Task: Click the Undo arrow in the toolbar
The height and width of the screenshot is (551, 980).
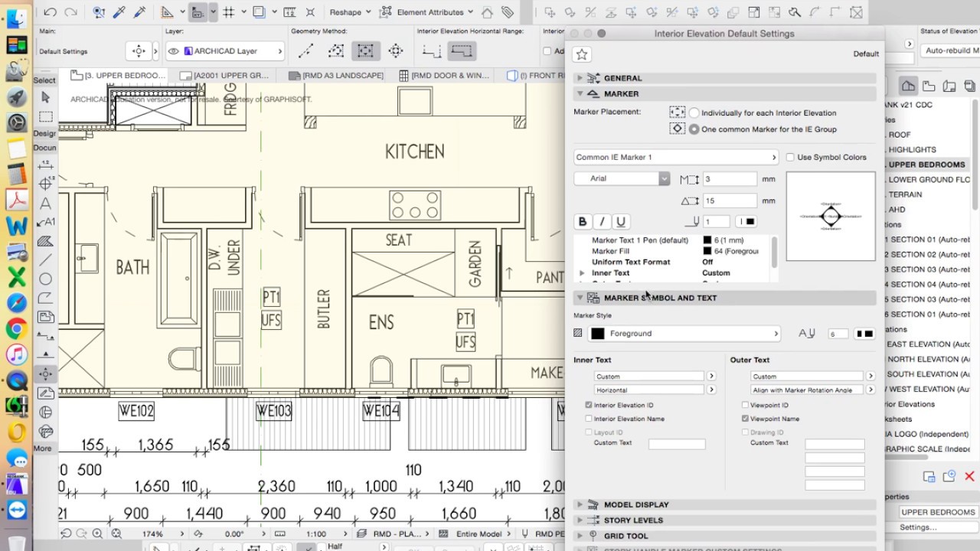Action: click(51, 12)
